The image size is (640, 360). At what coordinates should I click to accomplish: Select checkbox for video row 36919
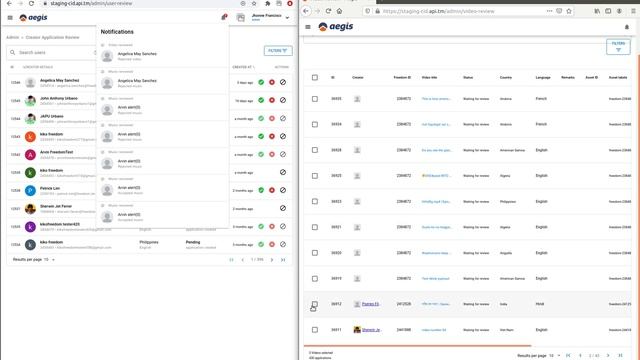(315, 279)
